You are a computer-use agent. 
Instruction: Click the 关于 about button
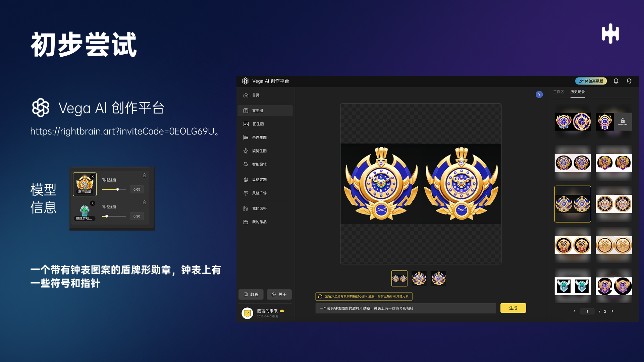pos(279,294)
